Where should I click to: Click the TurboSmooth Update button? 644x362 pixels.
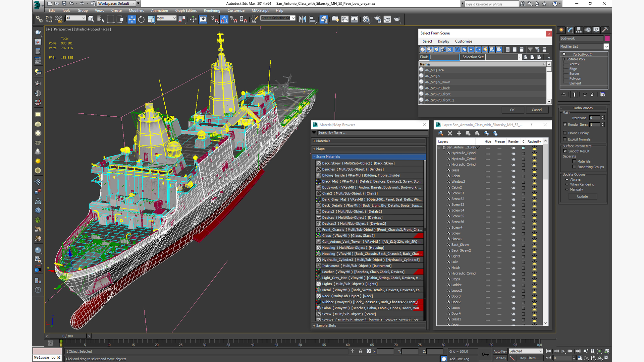coord(582,196)
